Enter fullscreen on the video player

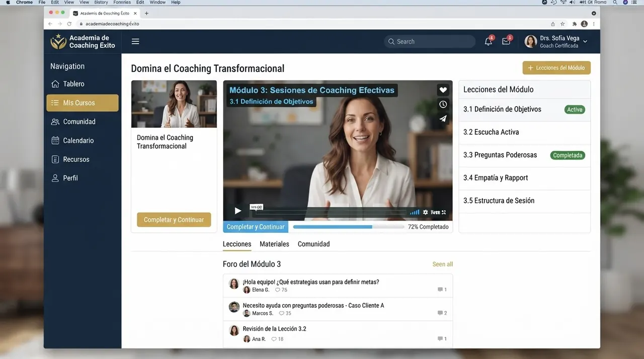click(x=443, y=212)
